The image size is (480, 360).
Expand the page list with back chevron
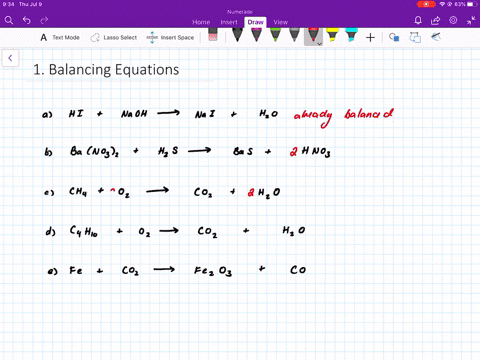pyautogui.click(x=10, y=58)
